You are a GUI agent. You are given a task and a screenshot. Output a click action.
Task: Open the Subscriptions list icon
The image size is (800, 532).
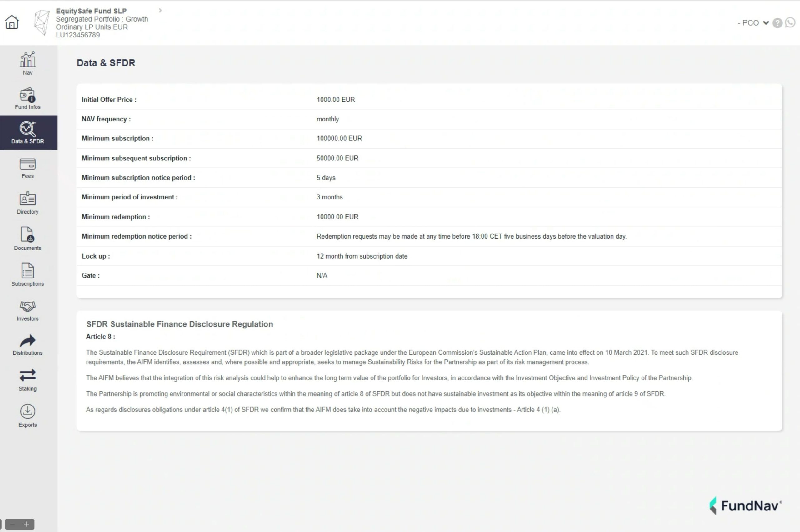[28, 274]
